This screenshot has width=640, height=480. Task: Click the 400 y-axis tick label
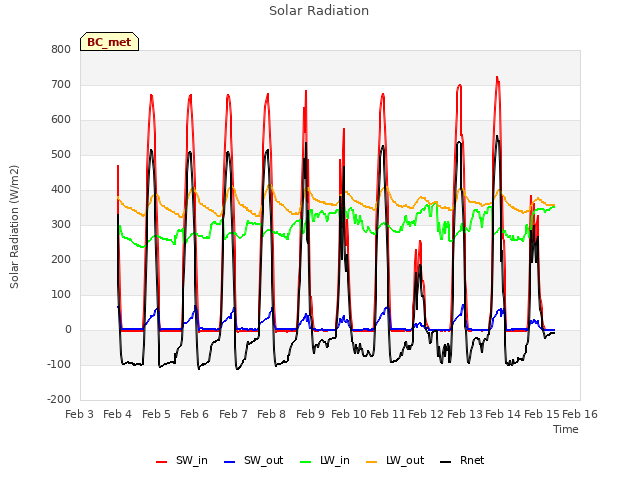click(x=61, y=190)
